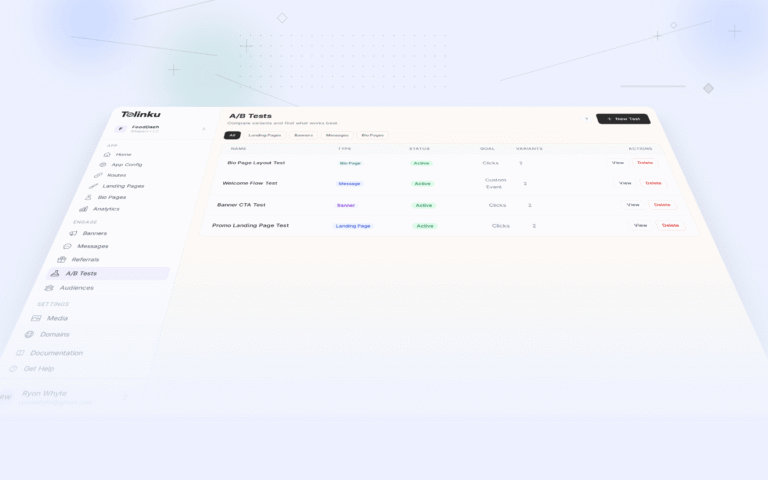This screenshot has height=480, width=768.
Task: Click the New Test button
Action: tap(623, 119)
